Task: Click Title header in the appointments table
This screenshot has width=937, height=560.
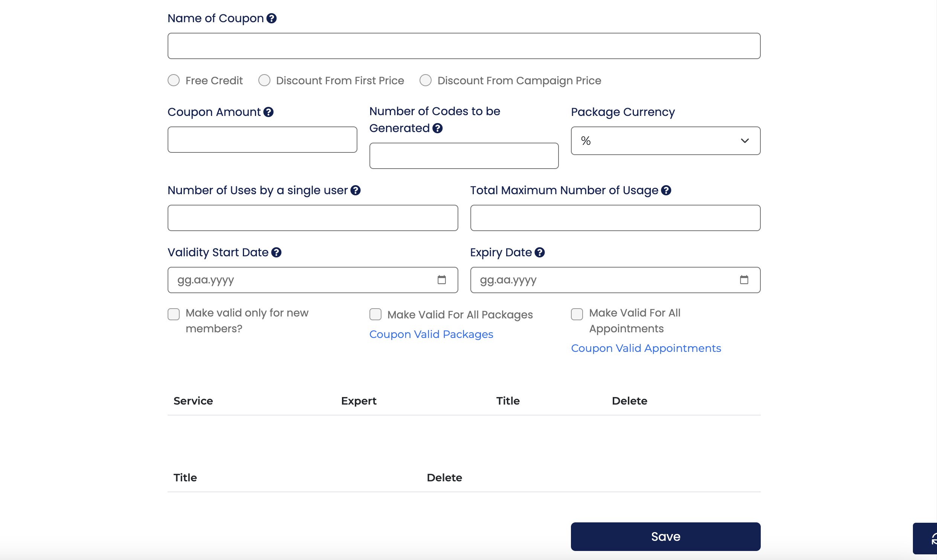Action: pos(508,401)
